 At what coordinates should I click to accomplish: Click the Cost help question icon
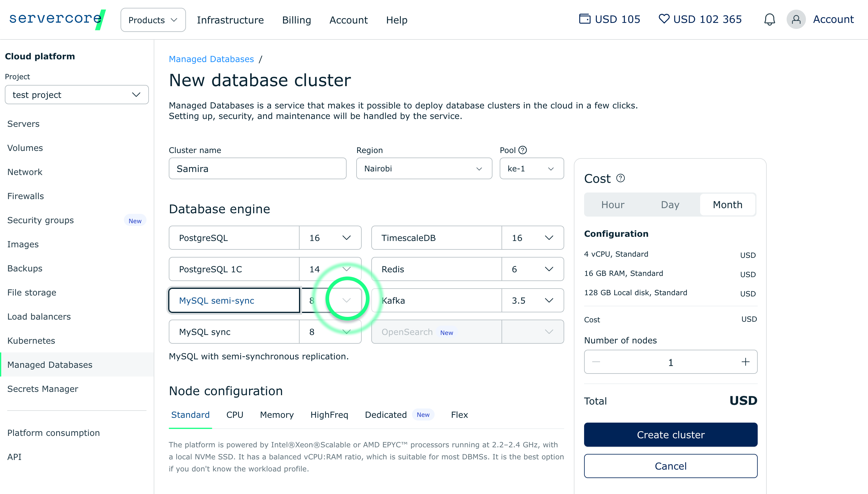(x=620, y=178)
